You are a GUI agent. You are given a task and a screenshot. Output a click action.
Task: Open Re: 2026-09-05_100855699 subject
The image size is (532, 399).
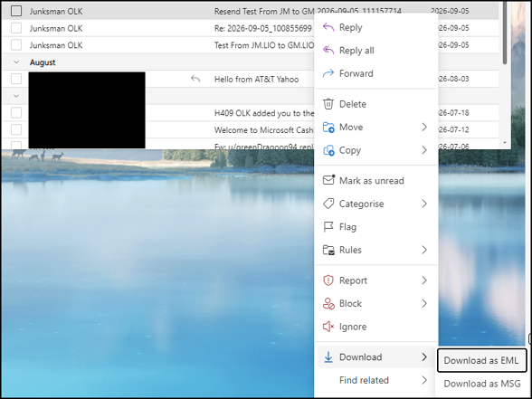(263, 28)
